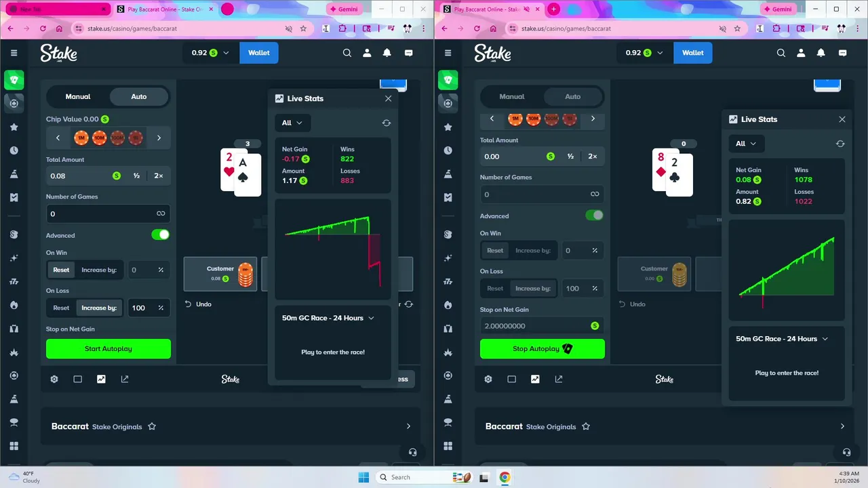Open Wallet in right window
The image size is (868, 488).
(x=693, y=53)
